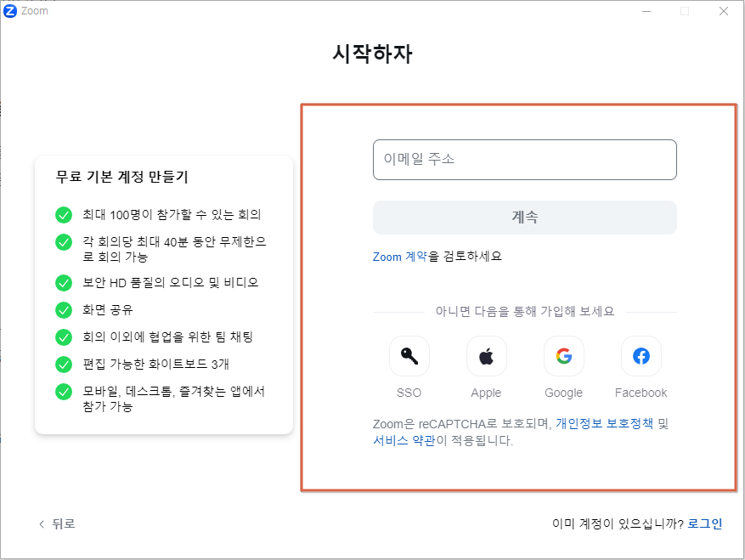Go back with the 뒤로 button
The width and height of the screenshot is (745, 560).
tap(57, 523)
